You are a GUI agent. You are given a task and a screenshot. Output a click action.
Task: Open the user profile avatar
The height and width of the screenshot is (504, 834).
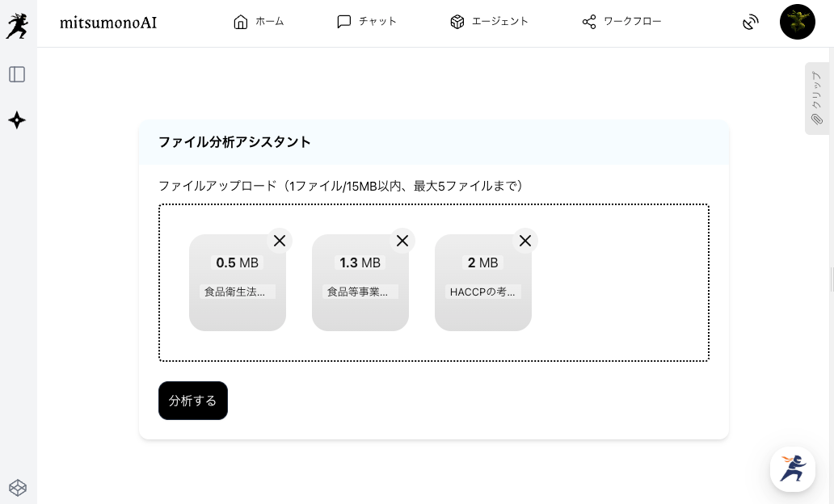[x=797, y=22]
